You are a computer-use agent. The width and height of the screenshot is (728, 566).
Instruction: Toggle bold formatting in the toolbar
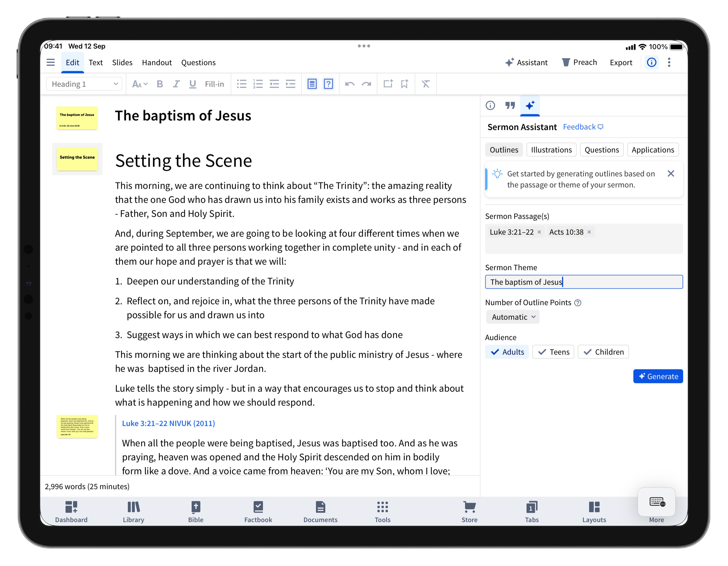pyautogui.click(x=160, y=84)
